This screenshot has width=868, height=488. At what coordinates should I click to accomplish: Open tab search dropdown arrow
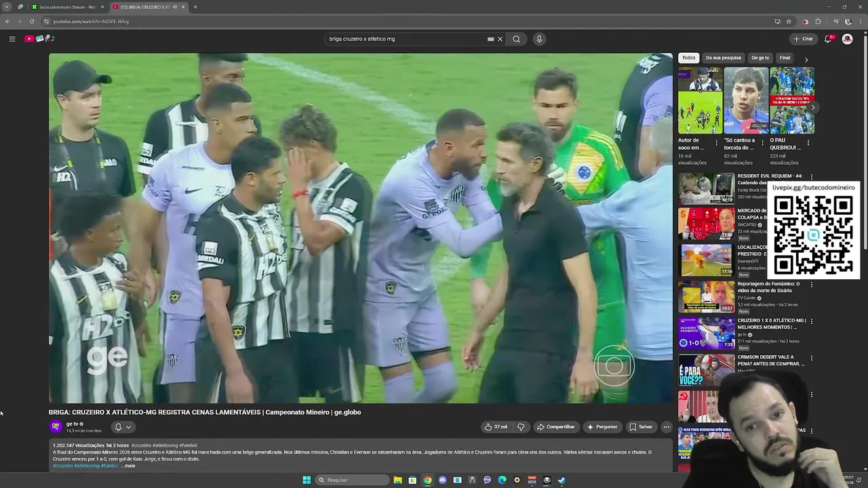coord(7,7)
